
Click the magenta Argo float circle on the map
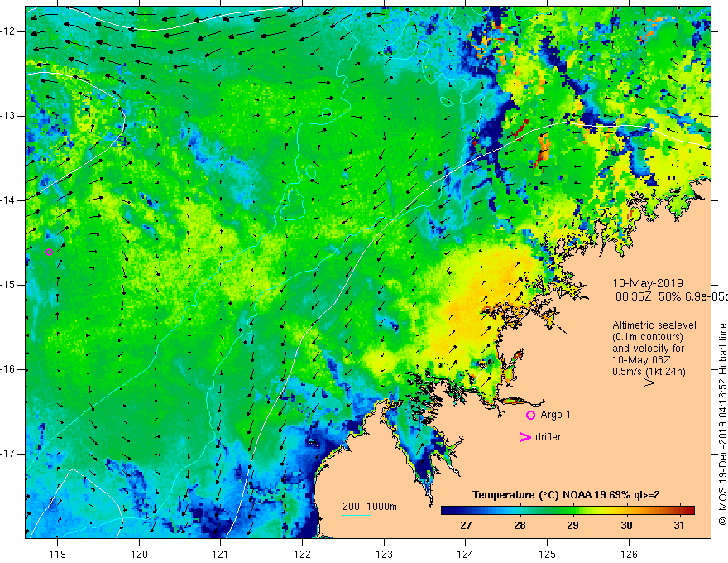pyautogui.click(x=49, y=253)
